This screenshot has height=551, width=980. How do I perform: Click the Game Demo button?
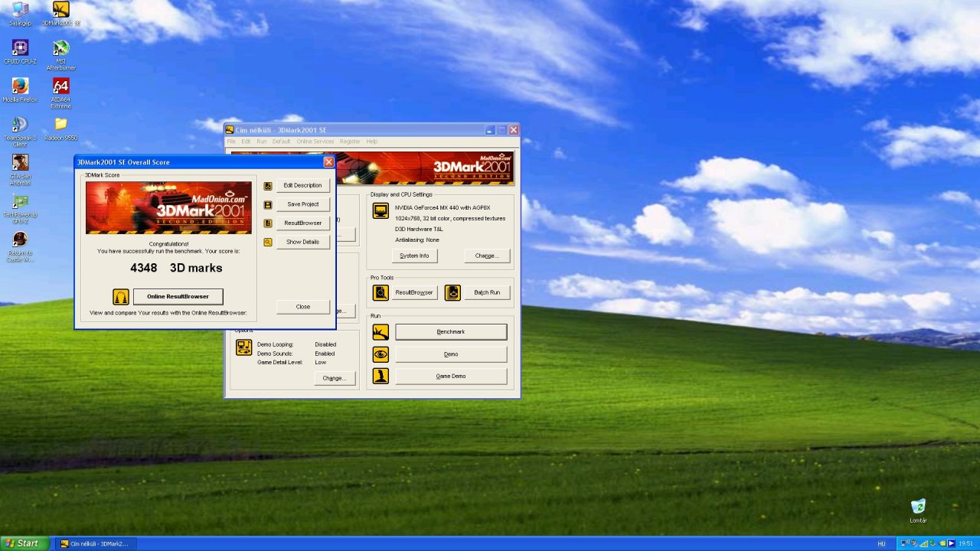pos(451,376)
